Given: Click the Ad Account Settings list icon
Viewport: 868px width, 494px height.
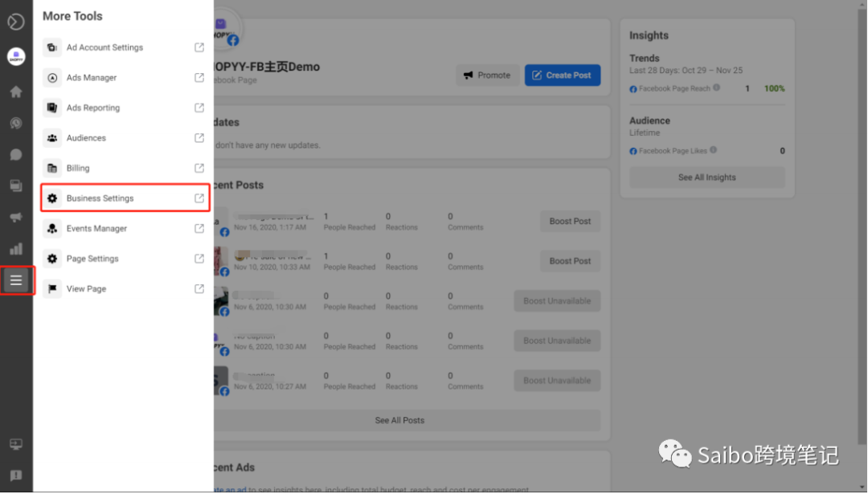Looking at the screenshot, I should click(x=52, y=47).
